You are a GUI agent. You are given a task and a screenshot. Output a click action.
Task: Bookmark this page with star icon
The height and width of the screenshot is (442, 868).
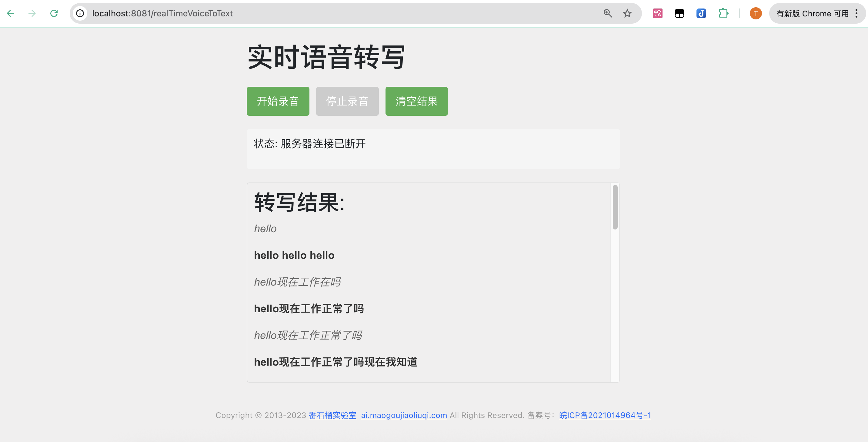coord(627,13)
